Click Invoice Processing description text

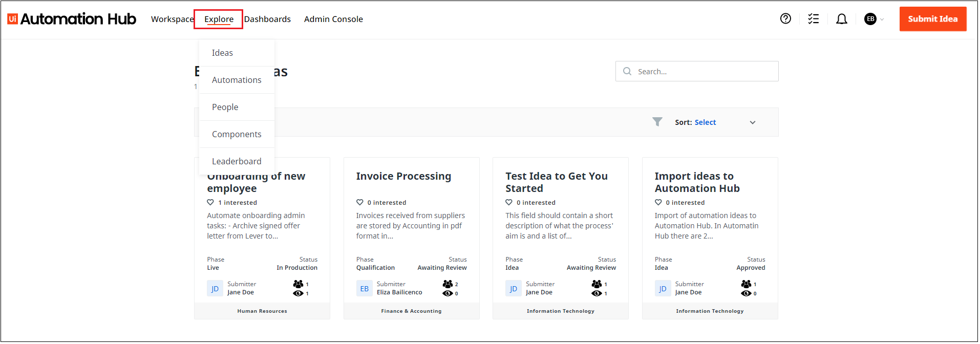pos(411,226)
